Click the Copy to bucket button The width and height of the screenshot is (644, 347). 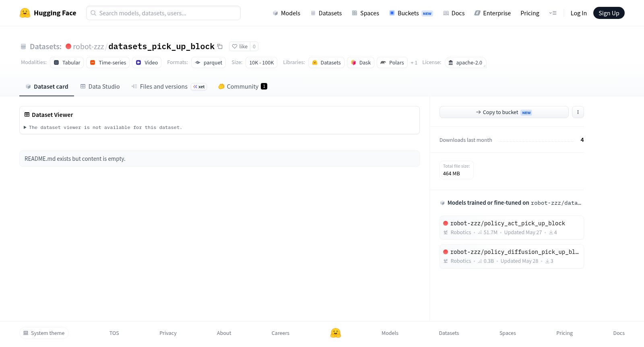504,112
